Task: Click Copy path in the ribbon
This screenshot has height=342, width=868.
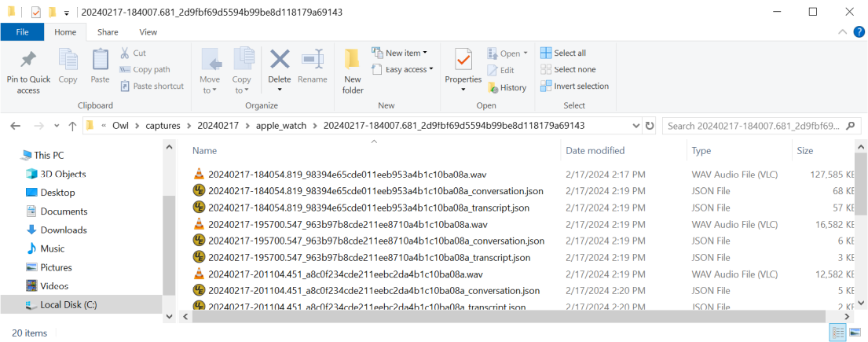Action: pyautogui.click(x=145, y=70)
